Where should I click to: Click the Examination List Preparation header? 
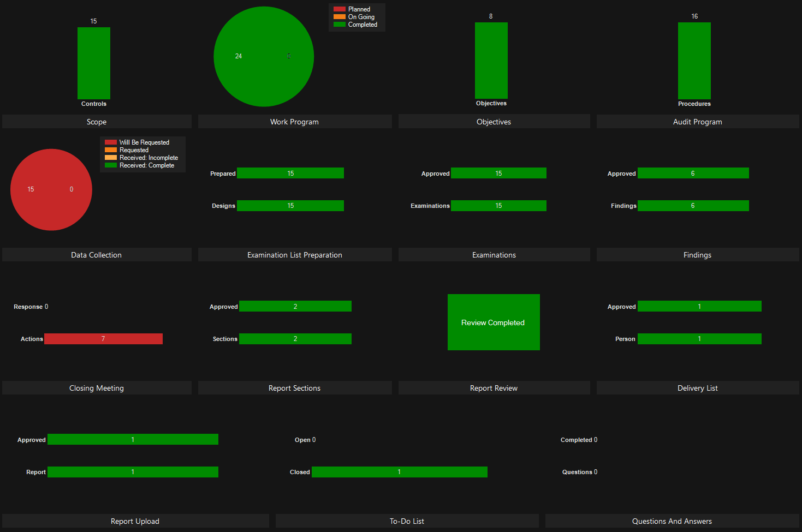coord(294,255)
